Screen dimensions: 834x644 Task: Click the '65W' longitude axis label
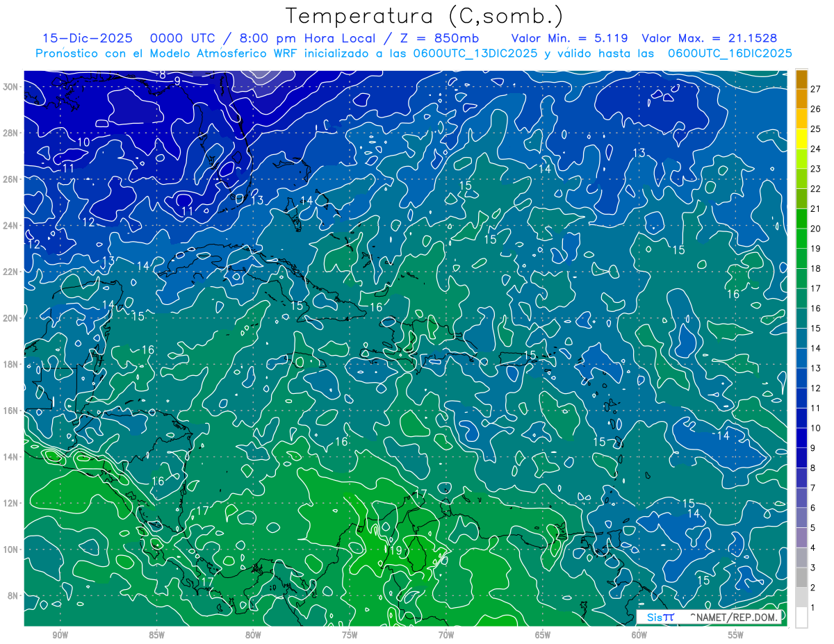543,636
